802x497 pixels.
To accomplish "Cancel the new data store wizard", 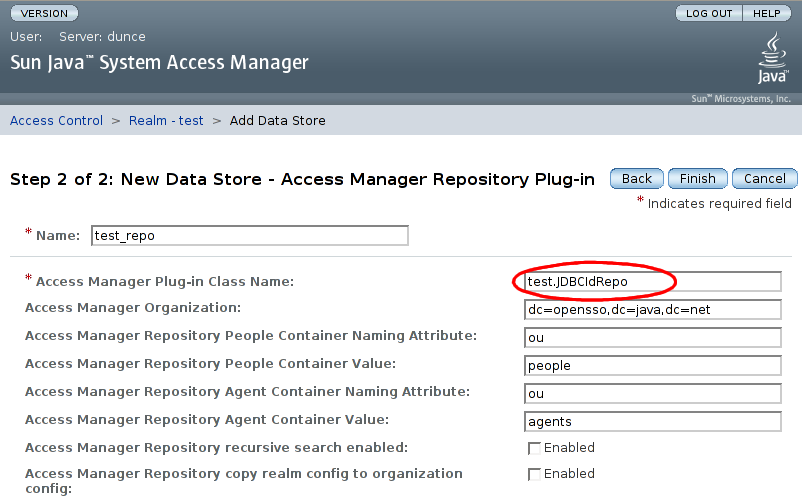I will [765, 178].
